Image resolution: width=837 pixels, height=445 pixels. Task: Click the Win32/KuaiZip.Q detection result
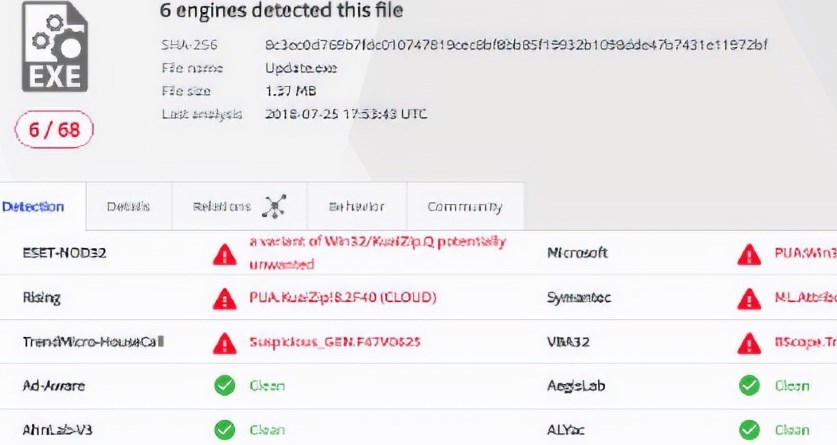click(x=377, y=253)
